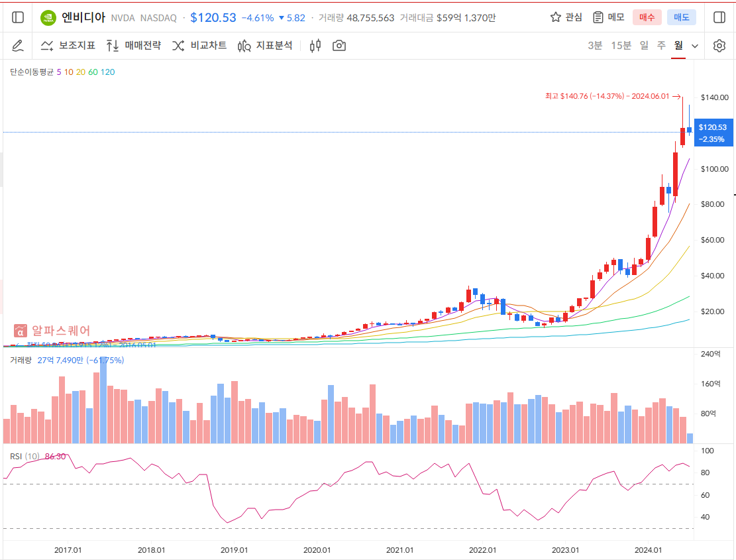
Task: Click moving average period 10
Action: point(69,72)
